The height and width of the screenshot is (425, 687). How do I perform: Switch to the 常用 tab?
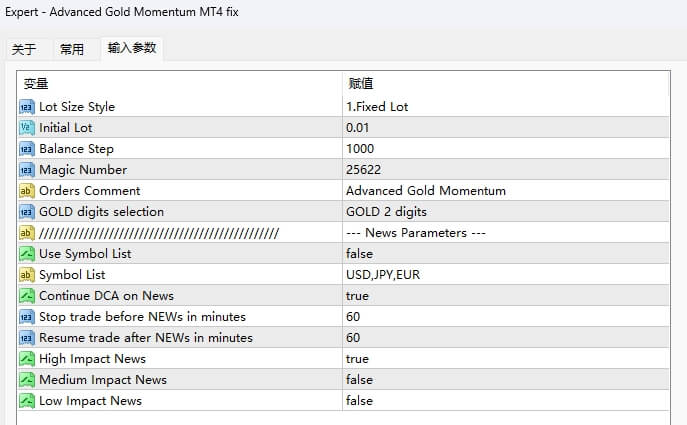72,49
